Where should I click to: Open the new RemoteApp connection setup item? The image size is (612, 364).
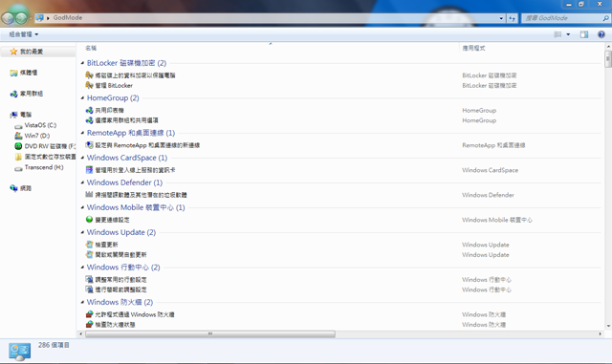142,145
